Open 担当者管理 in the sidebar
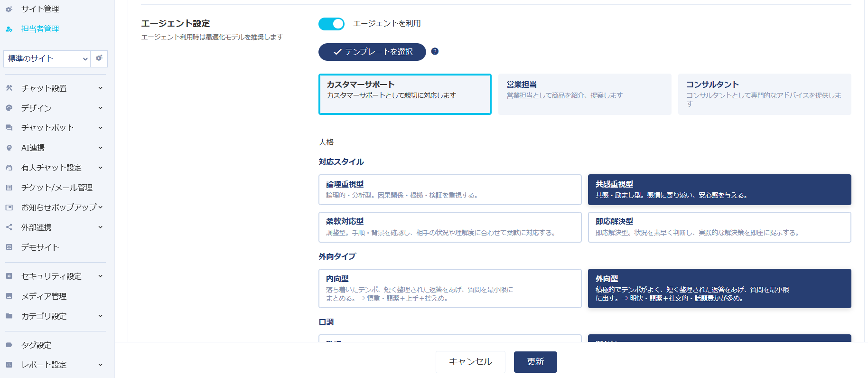Viewport: 868px width, 378px height. 40,29
